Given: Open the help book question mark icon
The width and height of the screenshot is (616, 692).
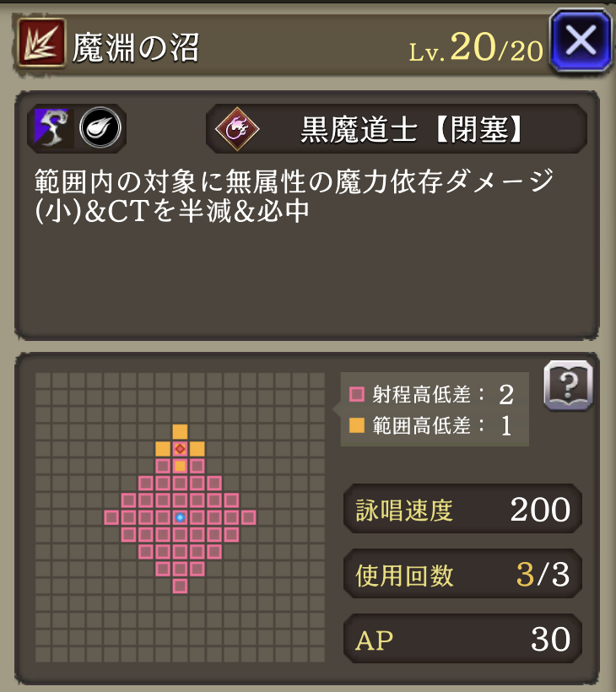Looking at the screenshot, I should coord(569,386).
